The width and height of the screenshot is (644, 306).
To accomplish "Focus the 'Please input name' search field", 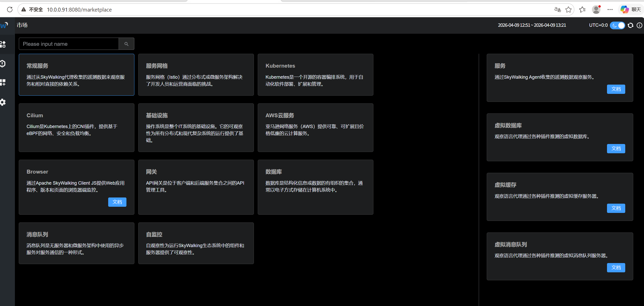I will click(x=69, y=44).
